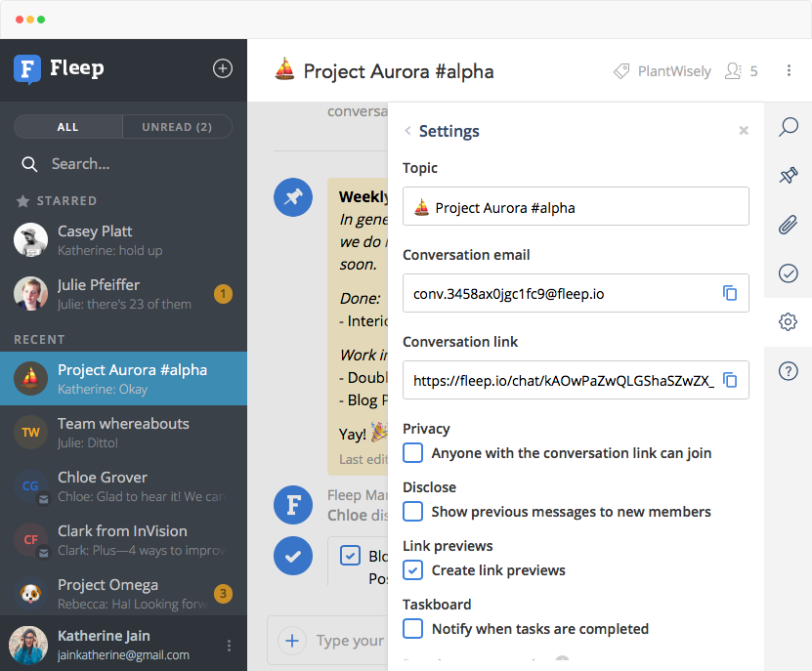Viewport: 812px width, 671px height.
Task: Start a new conversation with plus icon
Action: (223, 68)
